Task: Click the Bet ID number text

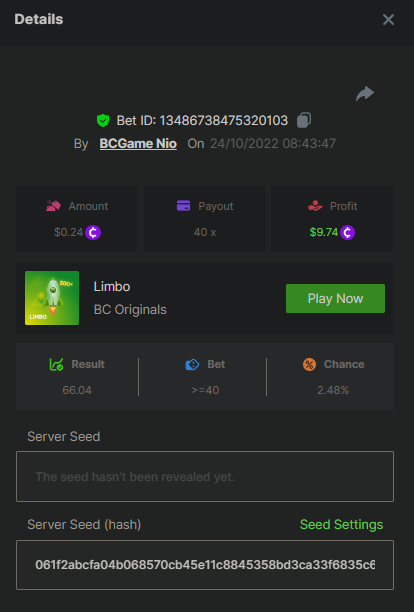Action: (224, 121)
